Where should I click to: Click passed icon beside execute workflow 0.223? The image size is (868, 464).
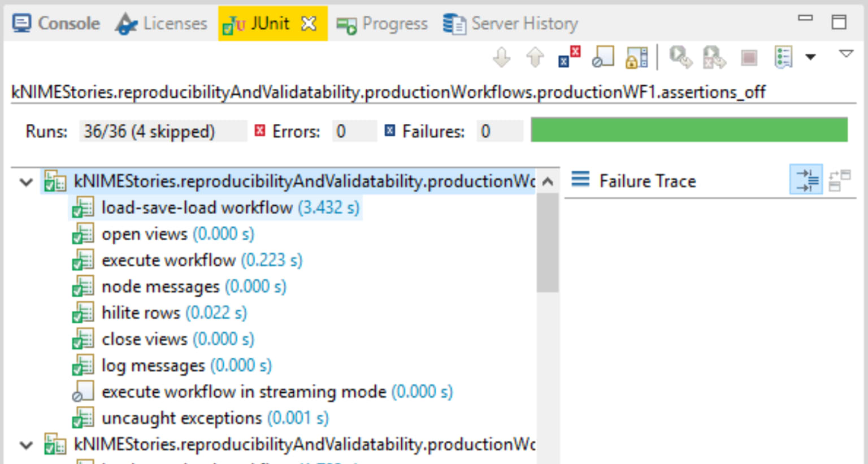point(83,260)
